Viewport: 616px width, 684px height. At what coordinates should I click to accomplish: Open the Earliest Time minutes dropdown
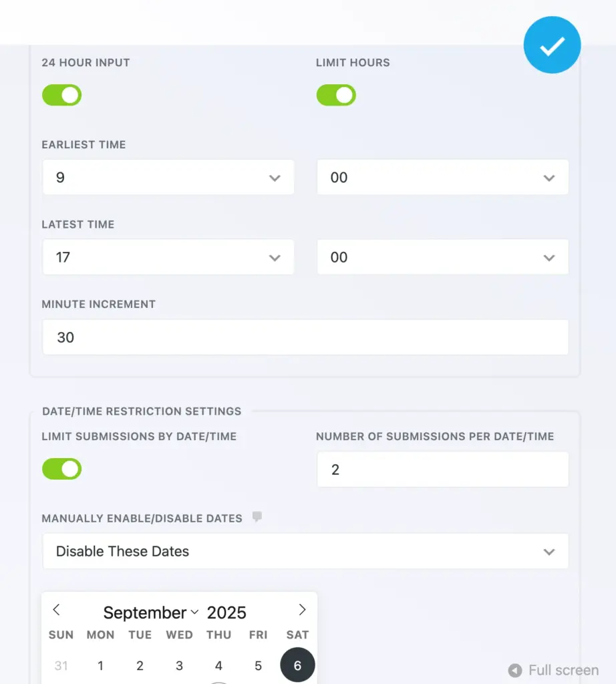[442, 178]
